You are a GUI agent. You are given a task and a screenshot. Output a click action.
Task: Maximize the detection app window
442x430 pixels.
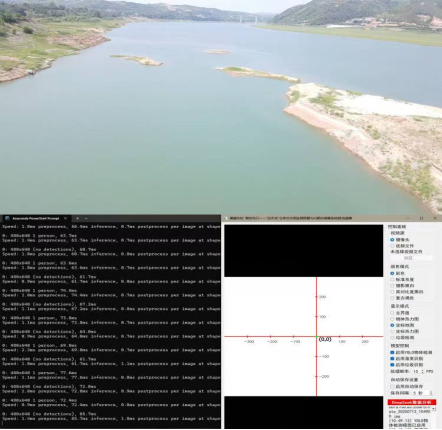pos(421,218)
